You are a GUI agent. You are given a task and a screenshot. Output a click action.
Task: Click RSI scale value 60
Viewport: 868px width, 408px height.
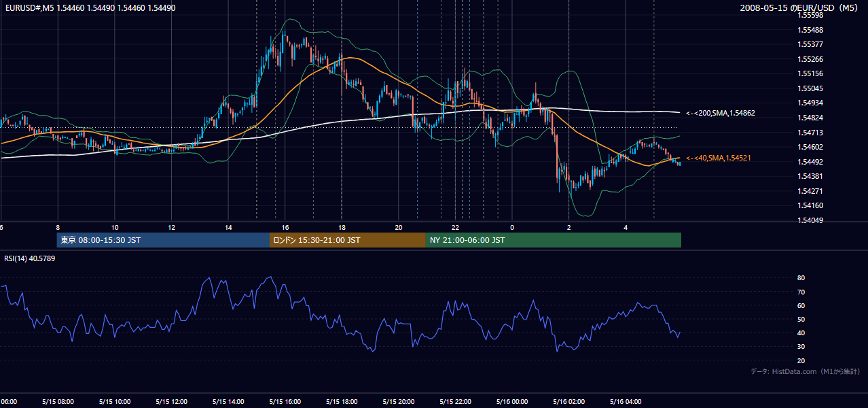tap(801, 305)
